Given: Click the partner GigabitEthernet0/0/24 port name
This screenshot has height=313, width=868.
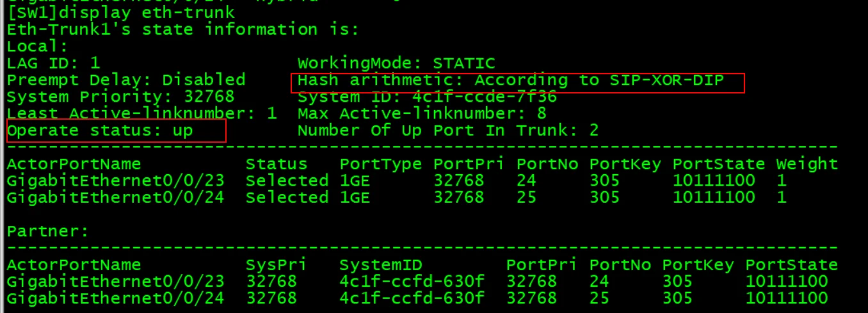Looking at the screenshot, I should click(115, 298).
